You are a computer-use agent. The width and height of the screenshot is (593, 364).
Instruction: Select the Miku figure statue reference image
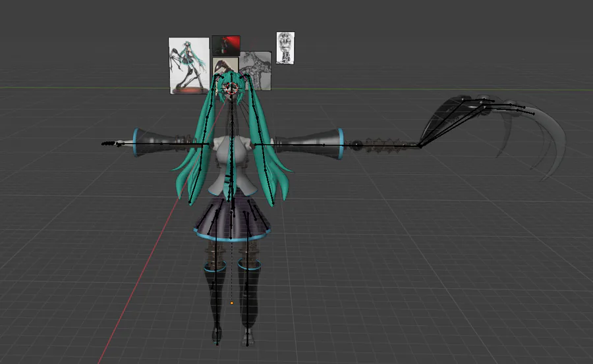click(188, 65)
